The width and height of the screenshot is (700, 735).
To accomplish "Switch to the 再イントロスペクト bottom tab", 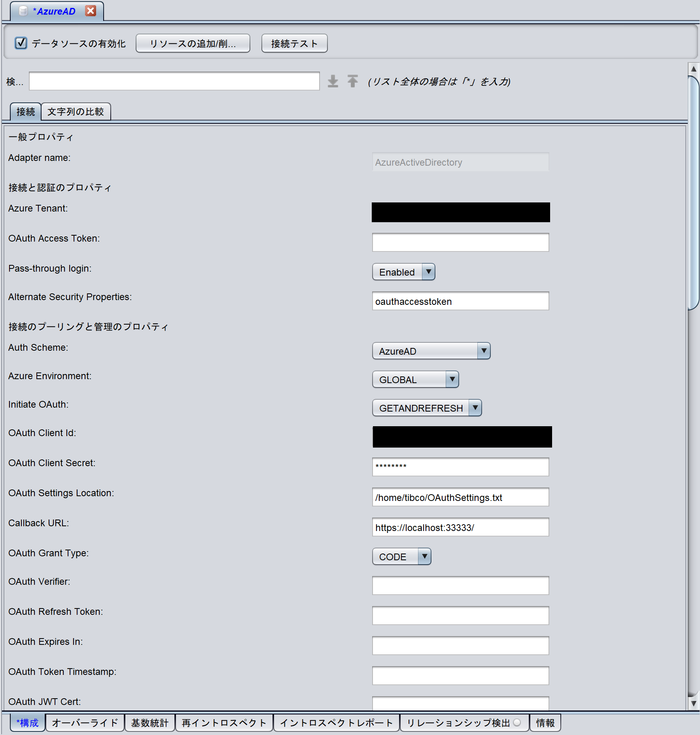I will click(224, 723).
